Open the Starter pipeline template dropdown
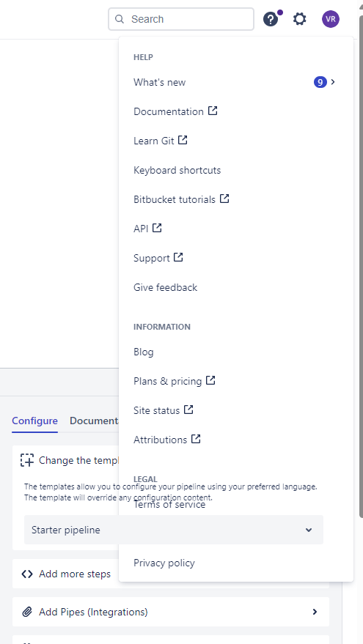The width and height of the screenshot is (363, 644). [x=174, y=530]
